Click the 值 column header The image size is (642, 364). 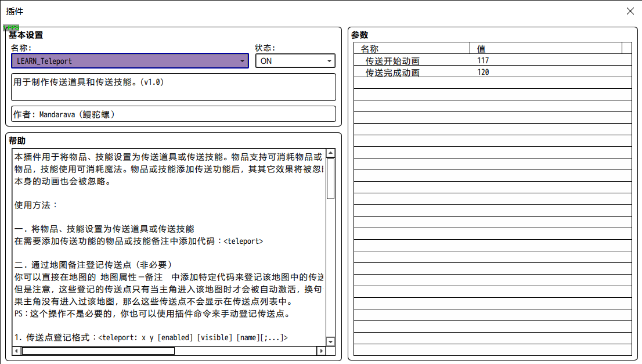pyautogui.click(x=546, y=49)
